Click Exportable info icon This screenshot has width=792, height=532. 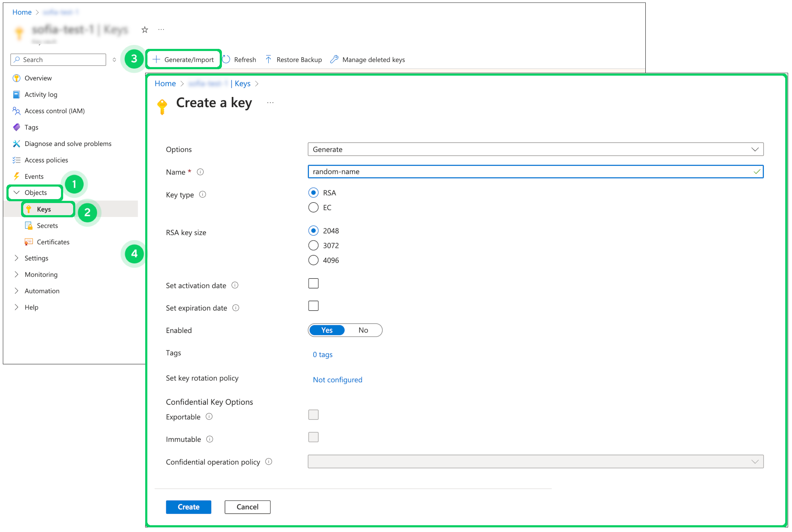click(x=209, y=416)
